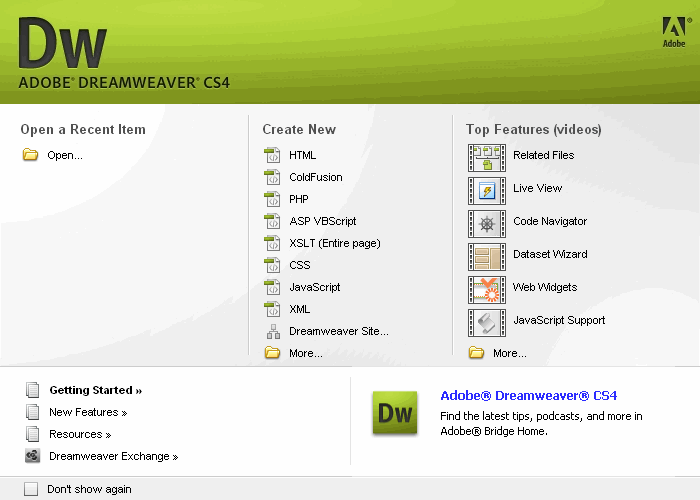Click the HTML document icon
The width and height of the screenshot is (700, 500).
[272, 155]
